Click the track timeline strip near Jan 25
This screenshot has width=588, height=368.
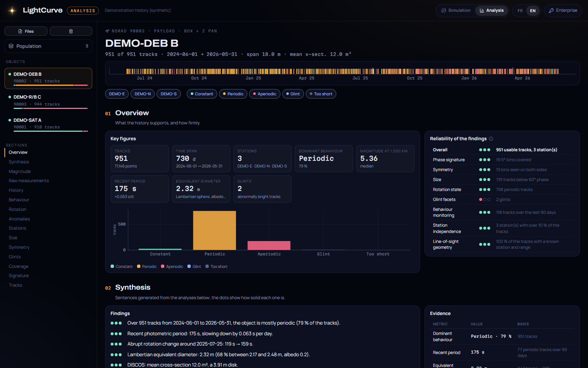[253, 71]
